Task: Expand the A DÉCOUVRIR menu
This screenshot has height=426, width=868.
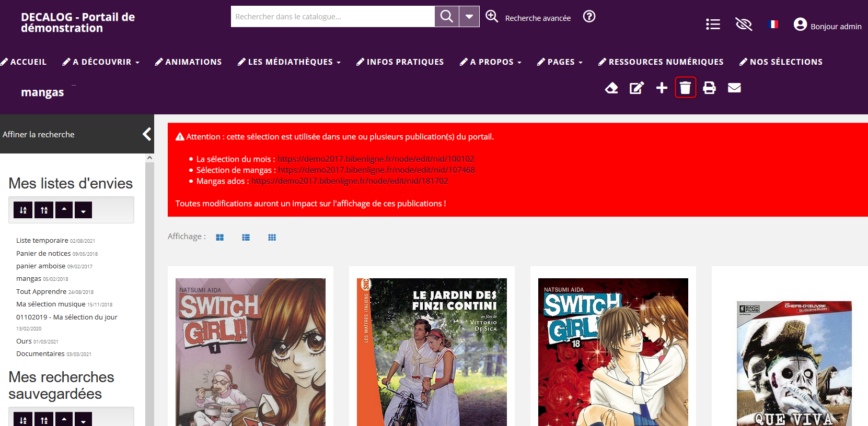Action: [106, 62]
